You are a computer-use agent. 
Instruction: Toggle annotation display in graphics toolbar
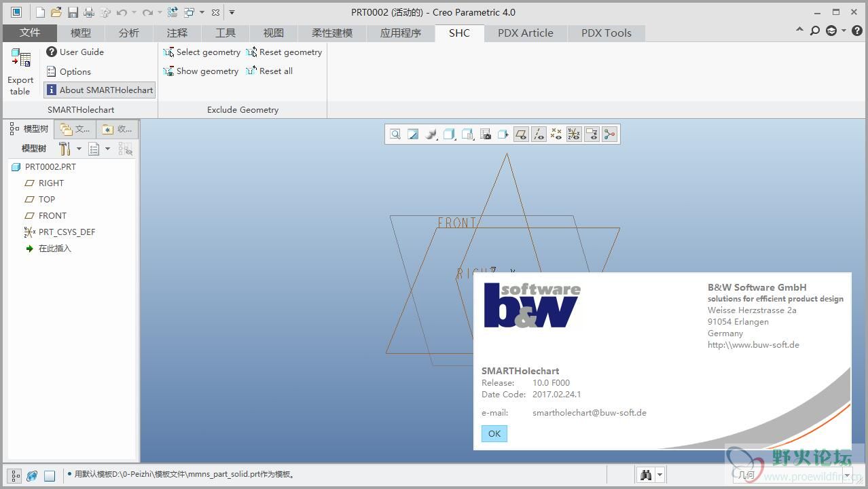[x=592, y=134]
